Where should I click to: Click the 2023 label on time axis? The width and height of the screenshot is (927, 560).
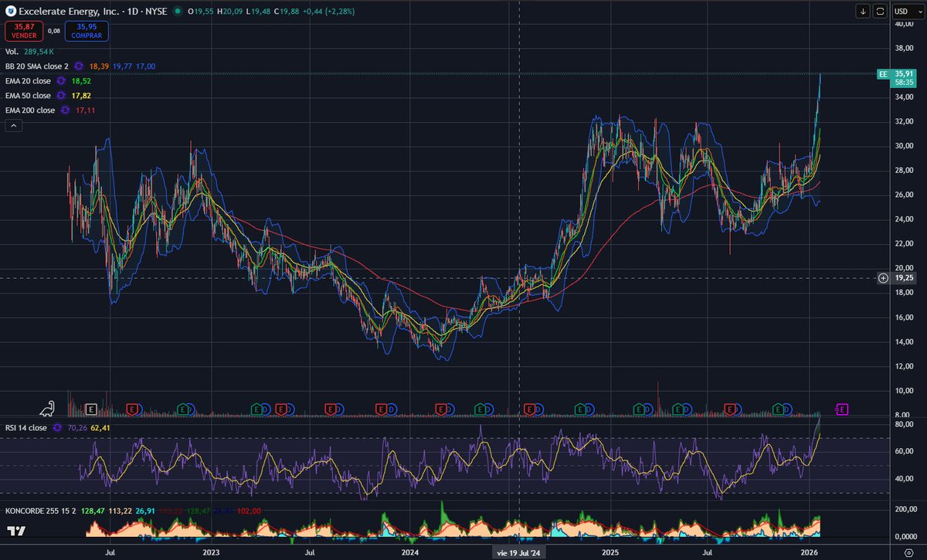(x=210, y=553)
